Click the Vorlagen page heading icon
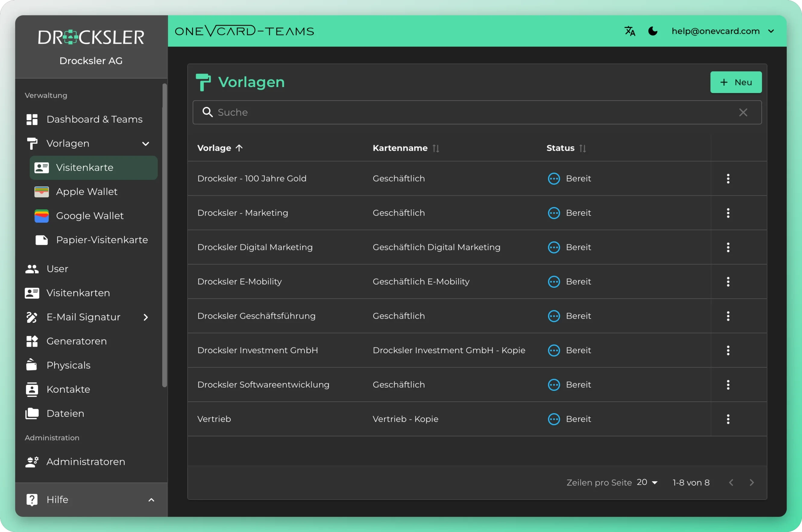 pyautogui.click(x=203, y=82)
